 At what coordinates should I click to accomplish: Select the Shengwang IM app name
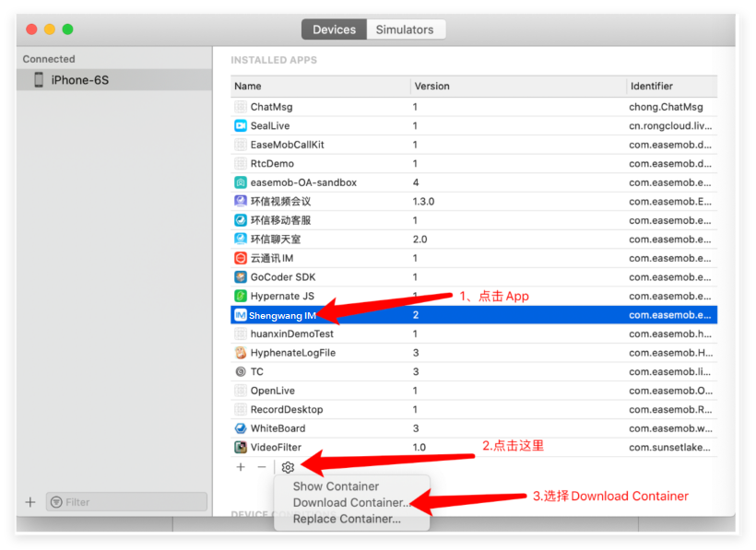(x=282, y=315)
